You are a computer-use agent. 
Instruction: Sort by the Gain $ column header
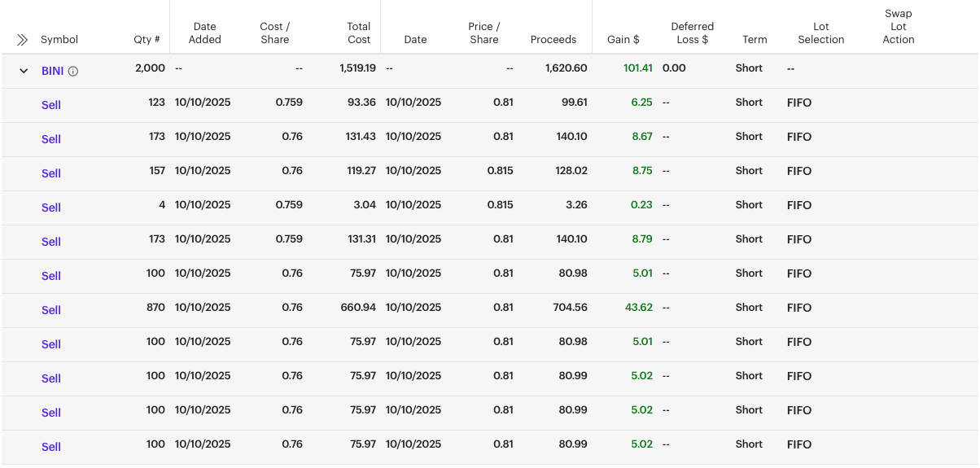[623, 40]
